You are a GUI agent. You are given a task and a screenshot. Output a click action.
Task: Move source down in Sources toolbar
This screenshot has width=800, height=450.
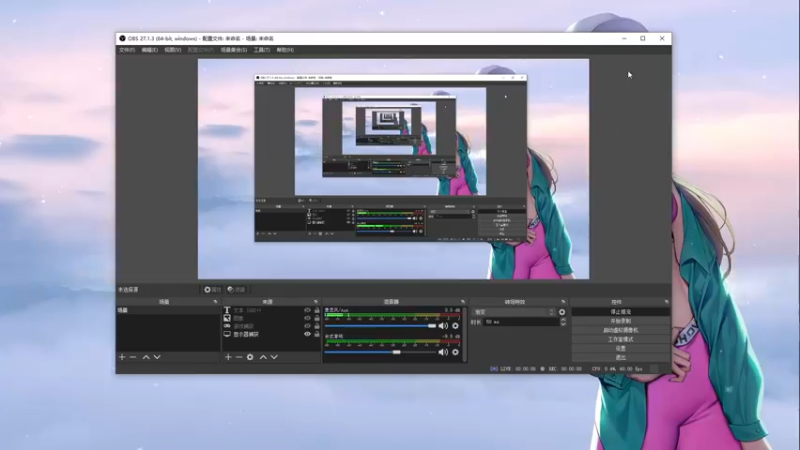coord(274,357)
